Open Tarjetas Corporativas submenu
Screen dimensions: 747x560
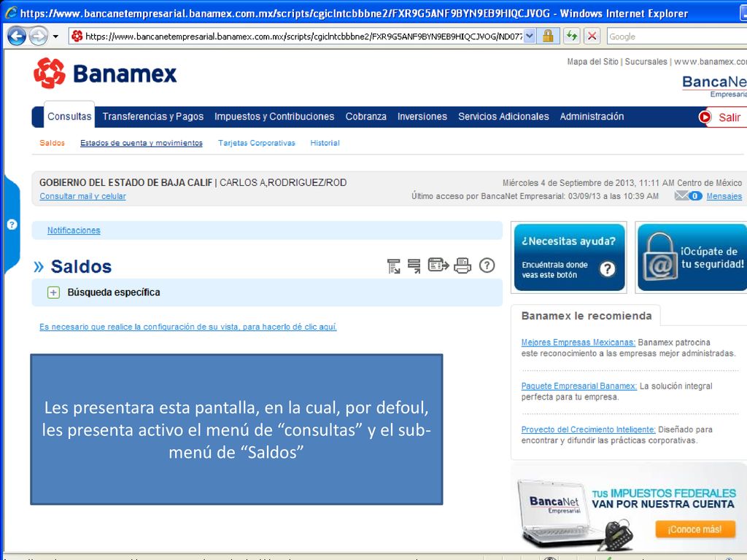point(257,143)
